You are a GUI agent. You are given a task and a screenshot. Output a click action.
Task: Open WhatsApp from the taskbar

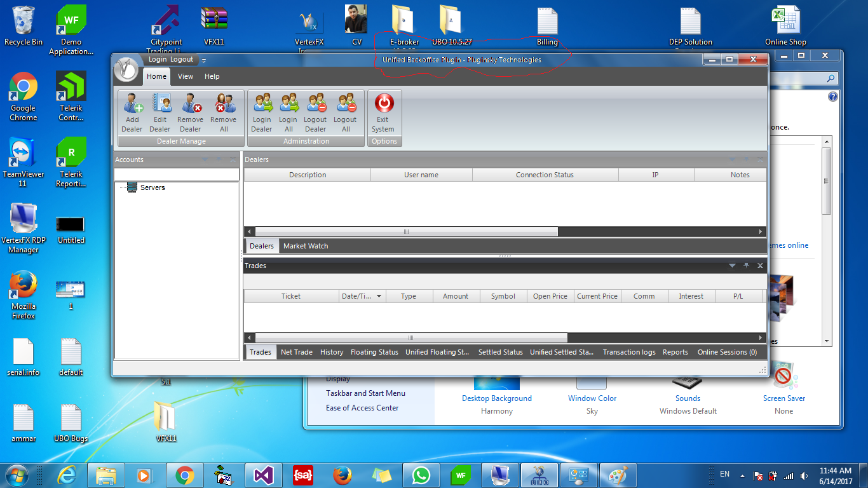click(421, 475)
